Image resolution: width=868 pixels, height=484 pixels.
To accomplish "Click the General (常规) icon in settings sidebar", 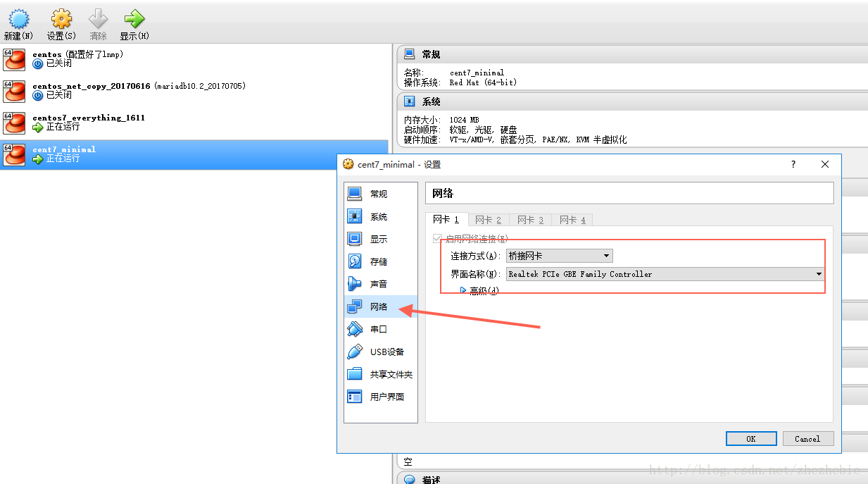I will (x=355, y=194).
